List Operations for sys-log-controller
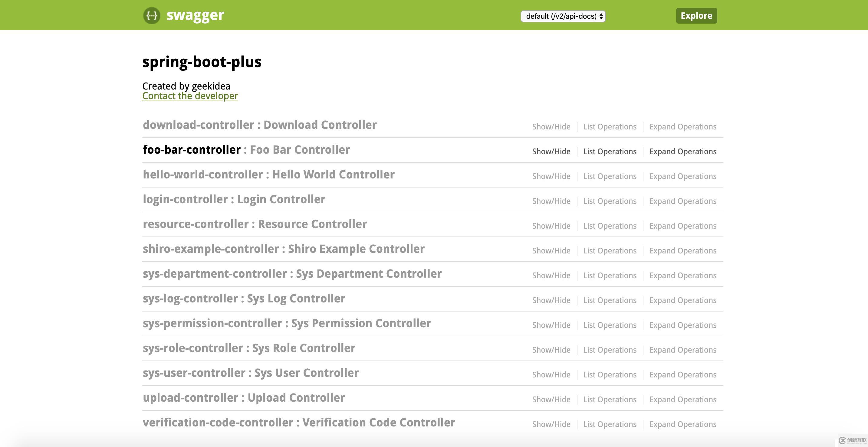 610,301
